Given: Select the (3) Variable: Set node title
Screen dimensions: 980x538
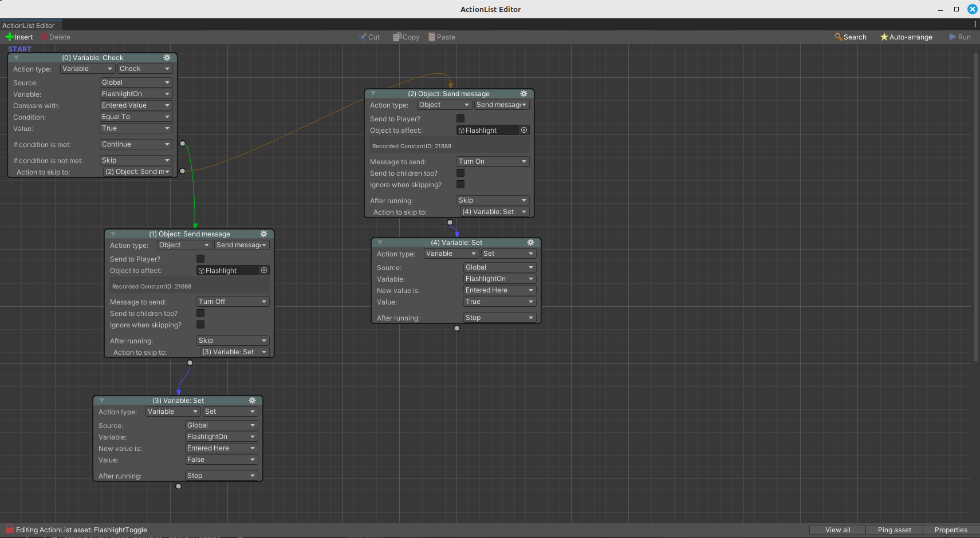Looking at the screenshot, I should [x=178, y=401].
